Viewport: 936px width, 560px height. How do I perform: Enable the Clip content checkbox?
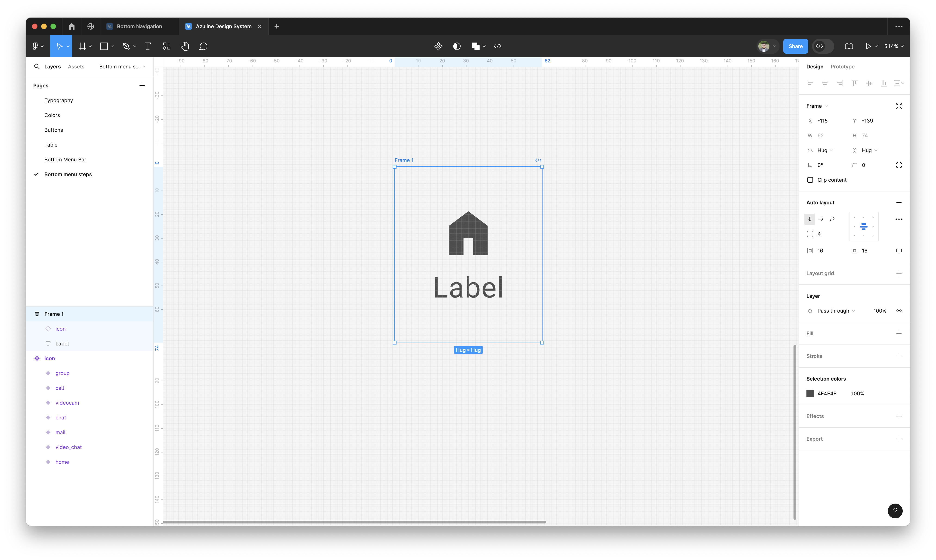(810, 180)
